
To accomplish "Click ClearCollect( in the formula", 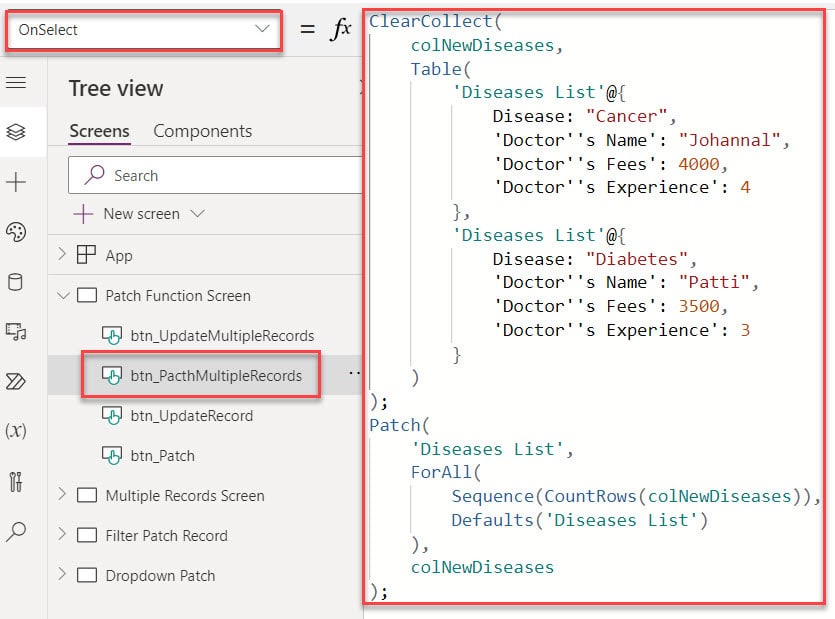I will pyautogui.click(x=435, y=21).
